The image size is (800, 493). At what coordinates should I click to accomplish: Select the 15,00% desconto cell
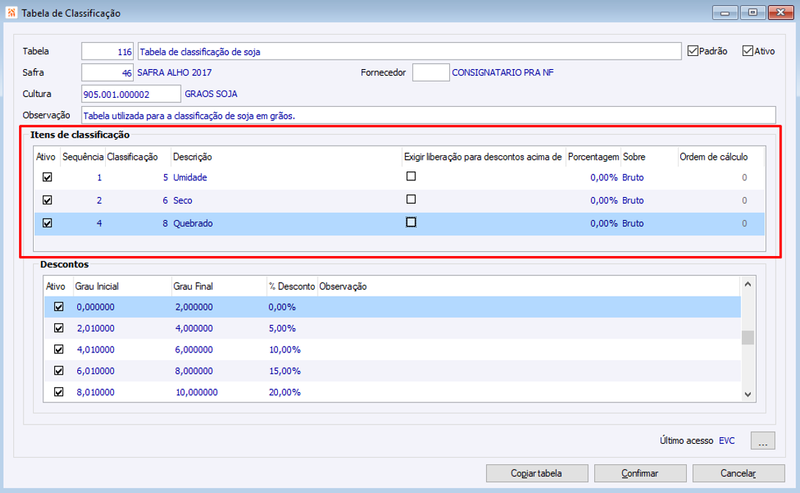[x=285, y=371]
